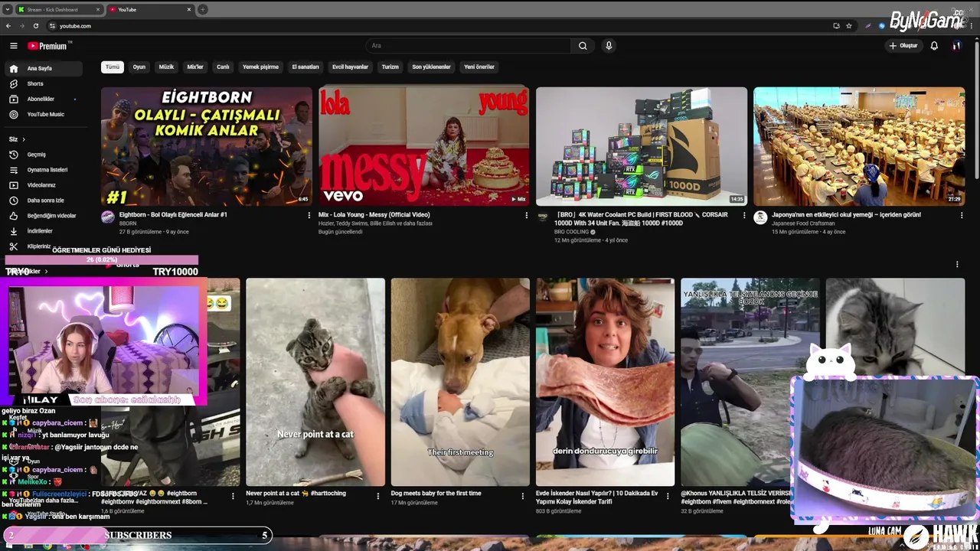Open Japonya'nın en etkileyici okul yemeği title

pos(846,215)
